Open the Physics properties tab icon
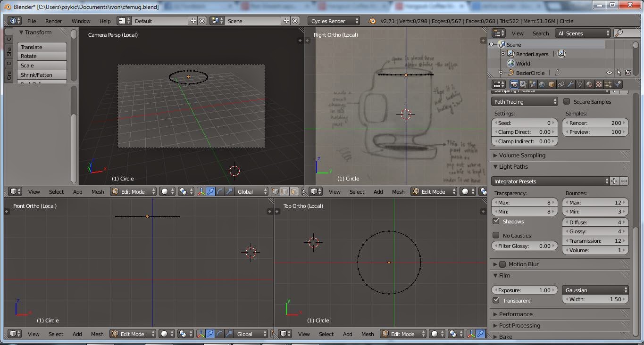Viewport: 644px width, 345px height. 618,84
